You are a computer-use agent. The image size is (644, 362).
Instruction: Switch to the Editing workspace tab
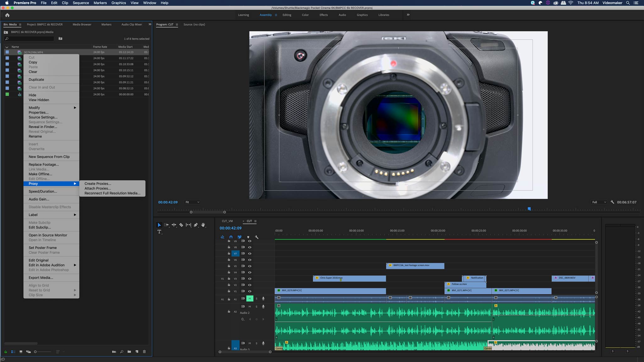[287, 15]
